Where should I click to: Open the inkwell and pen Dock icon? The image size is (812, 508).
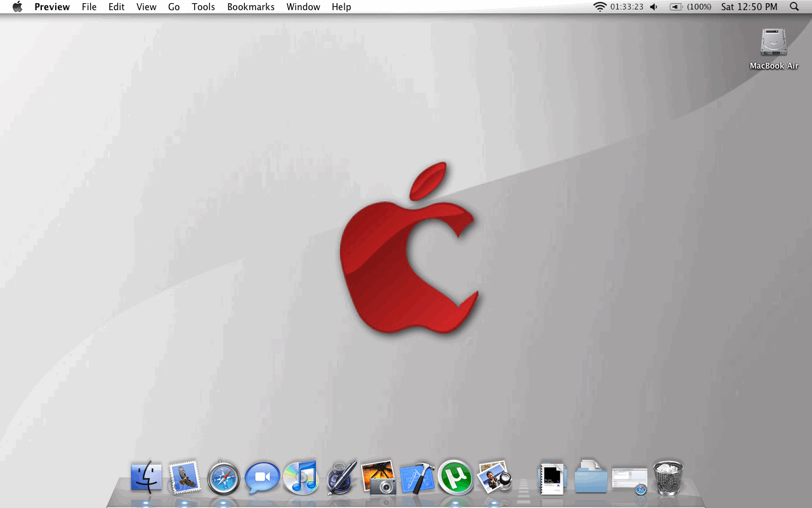(x=342, y=478)
